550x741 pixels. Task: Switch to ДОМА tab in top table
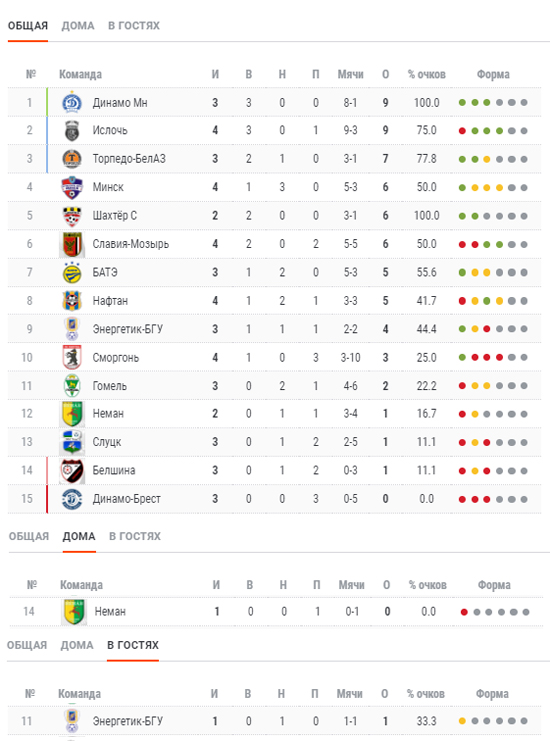pos(78,26)
